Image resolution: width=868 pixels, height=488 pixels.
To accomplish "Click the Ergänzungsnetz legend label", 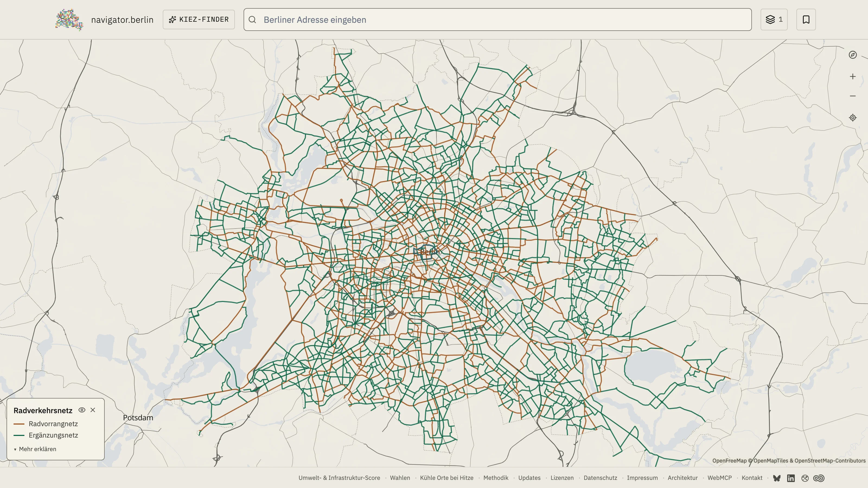I will (53, 435).
